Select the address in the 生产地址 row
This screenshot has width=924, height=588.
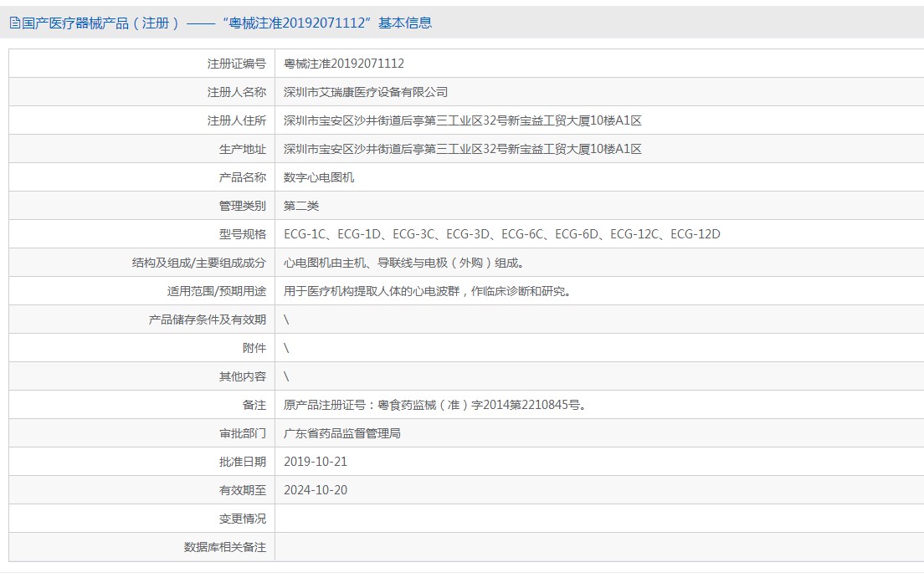(463, 149)
